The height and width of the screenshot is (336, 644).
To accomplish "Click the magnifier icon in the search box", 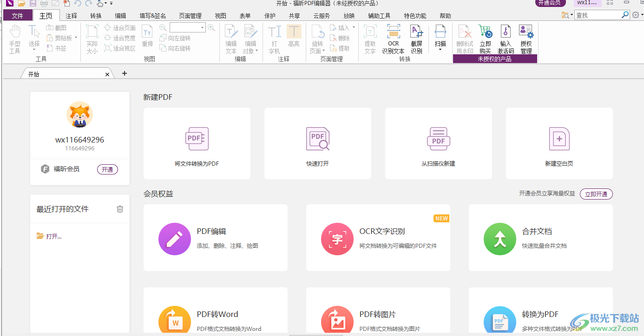I will (x=625, y=15).
